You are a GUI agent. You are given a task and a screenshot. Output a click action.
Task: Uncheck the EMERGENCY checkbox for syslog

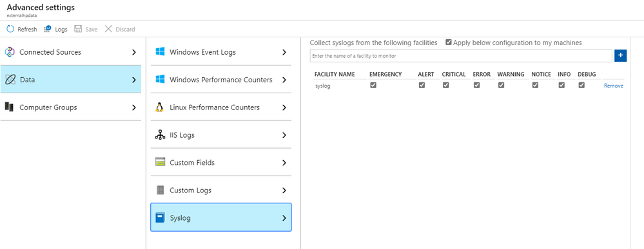[373, 86]
